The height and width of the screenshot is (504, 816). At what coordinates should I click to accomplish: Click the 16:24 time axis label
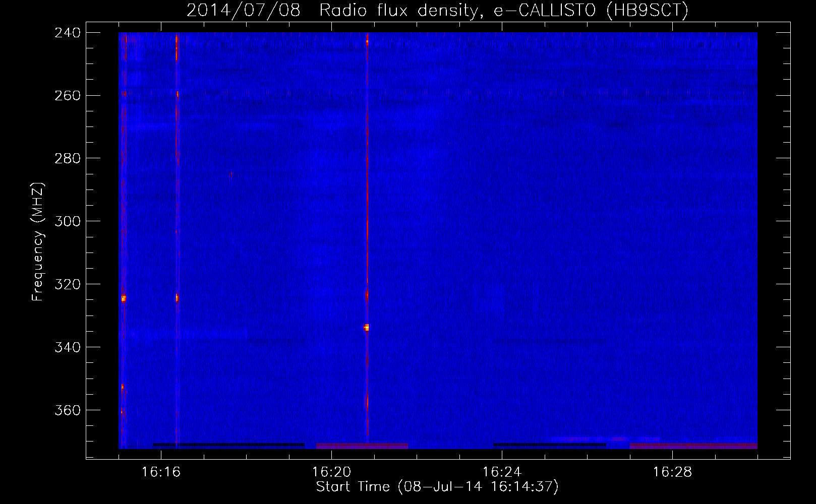coord(502,472)
